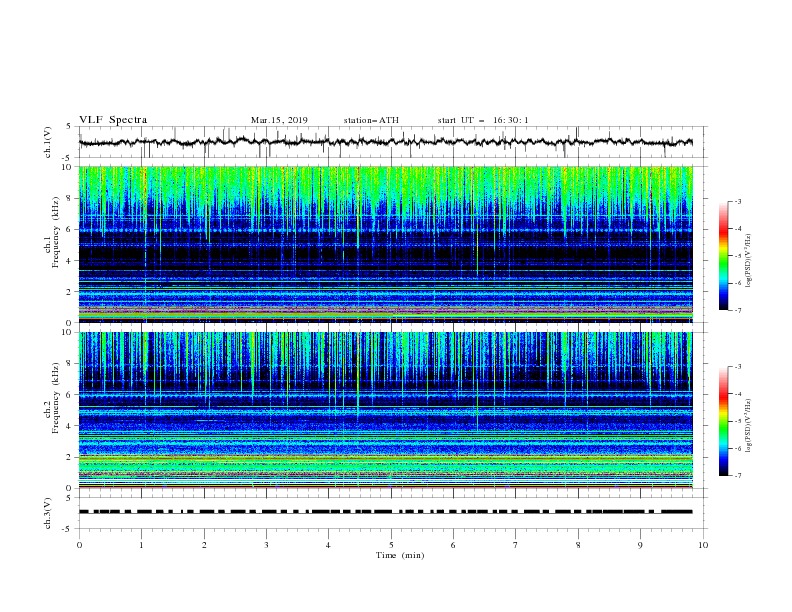Viewport: 792px width, 612px height.
Task: Click the ch.3 black dashed signal trace
Action: 385,512
